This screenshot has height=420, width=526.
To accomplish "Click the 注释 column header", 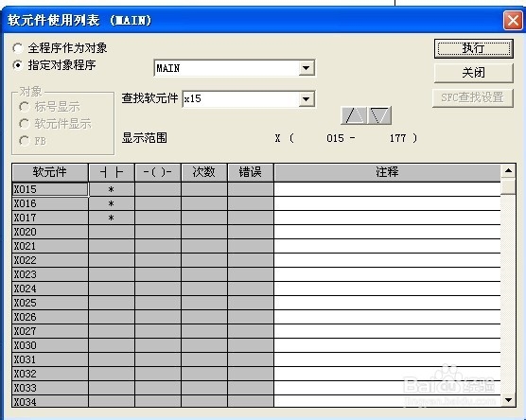I will [x=388, y=172].
